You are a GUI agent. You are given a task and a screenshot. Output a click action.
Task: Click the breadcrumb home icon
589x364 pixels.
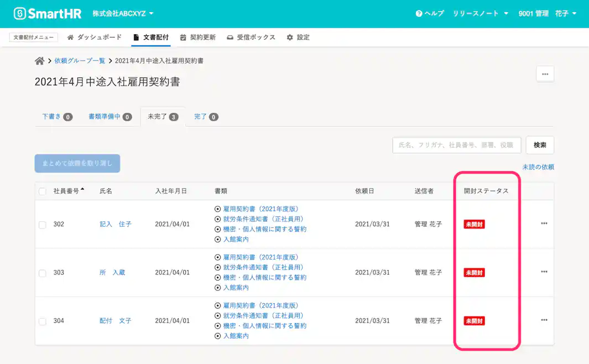[39, 61]
